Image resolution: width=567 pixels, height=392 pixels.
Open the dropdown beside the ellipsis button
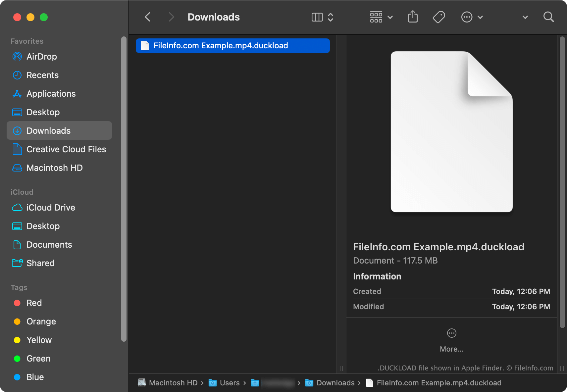[x=481, y=17]
